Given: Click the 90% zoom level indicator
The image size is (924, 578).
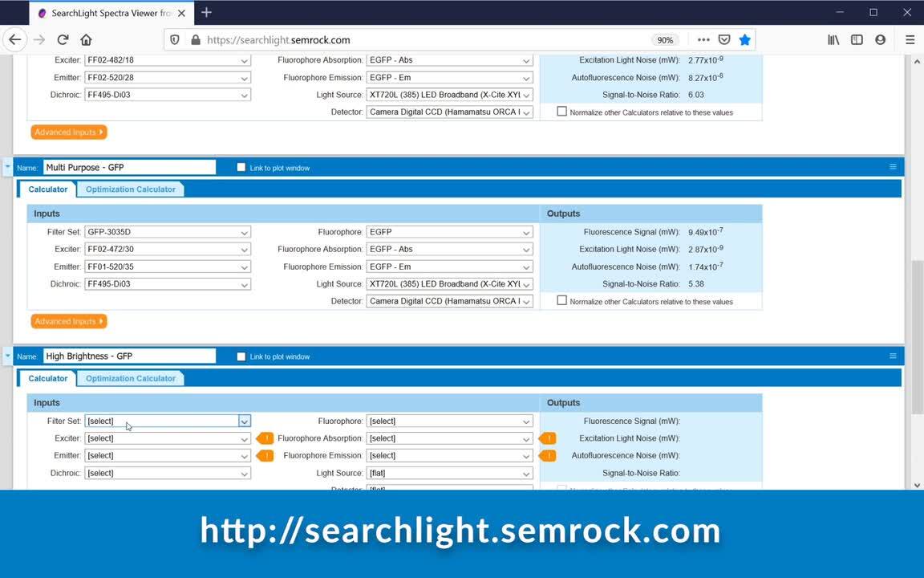Looking at the screenshot, I should point(665,40).
